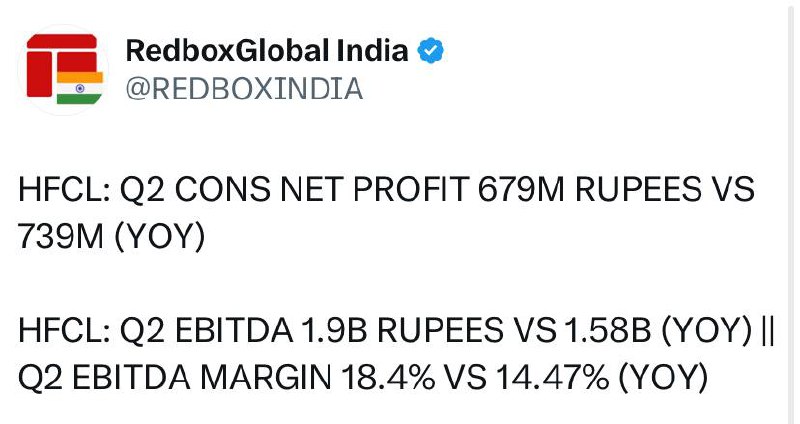Image resolution: width=800 pixels, height=424 pixels.
Task: Open the RedboxGlobal India display name
Action: 268,50
